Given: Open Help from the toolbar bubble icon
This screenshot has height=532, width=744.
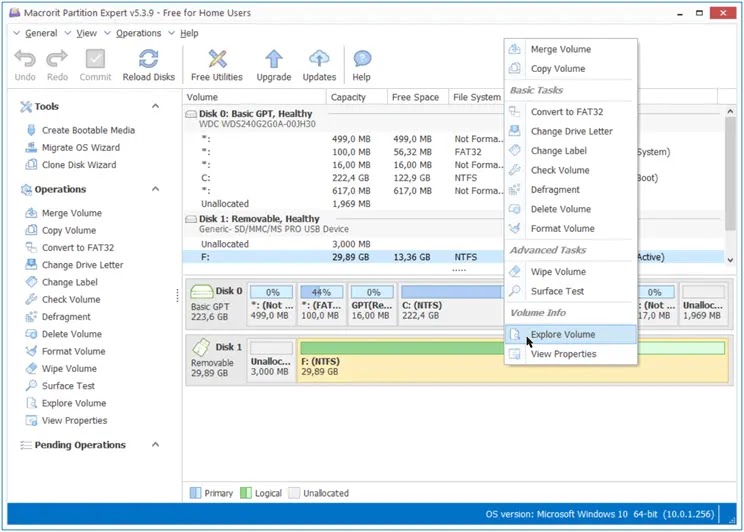Looking at the screenshot, I should click(362, 59).
